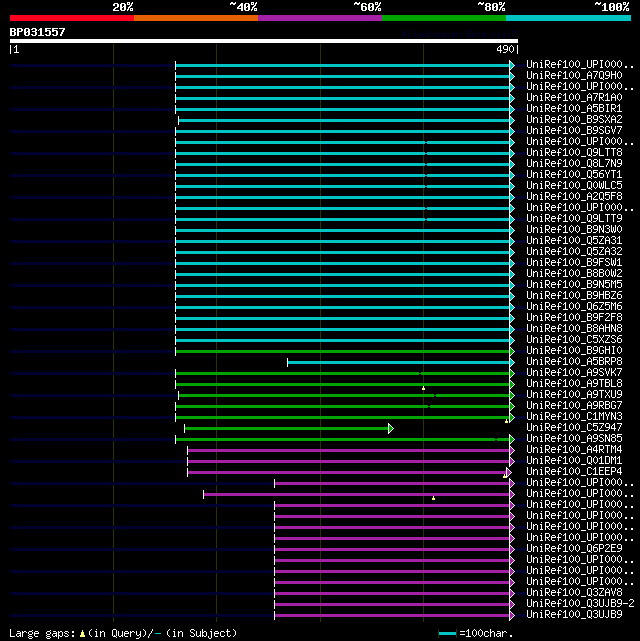640x641 pixels.
Task: Select the UniRef100_Q8L7N9 label
Action: point(574,164)
